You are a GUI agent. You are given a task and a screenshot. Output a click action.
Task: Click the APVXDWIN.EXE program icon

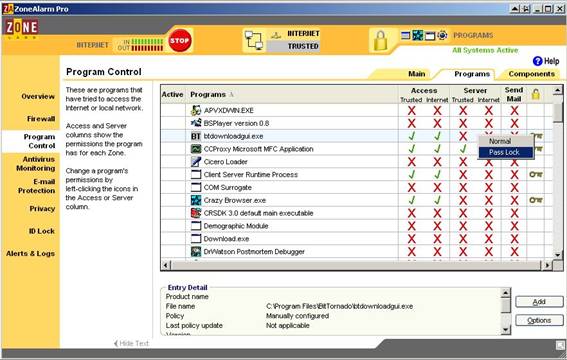click(196, 110)
